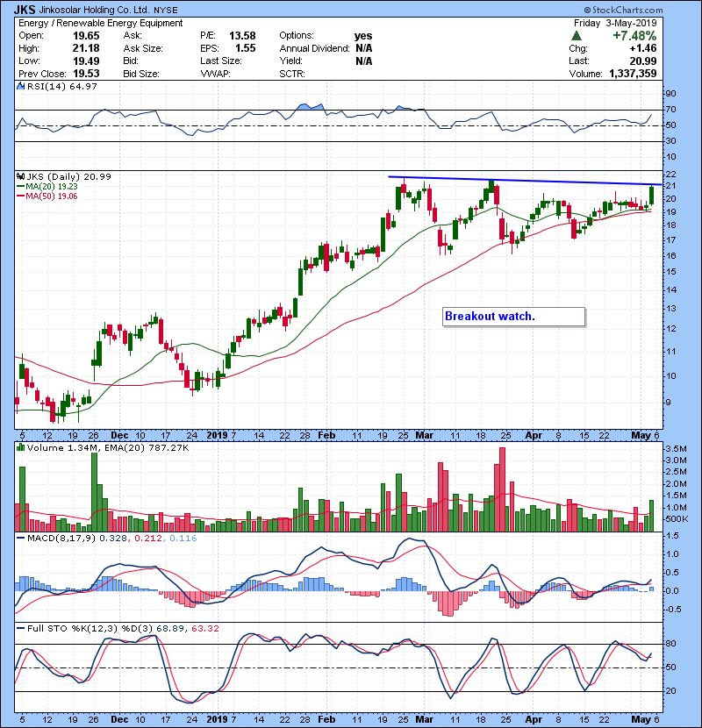Click the May label on the price chart axis
Screen dimensions: 702x728
click(641, 436)
